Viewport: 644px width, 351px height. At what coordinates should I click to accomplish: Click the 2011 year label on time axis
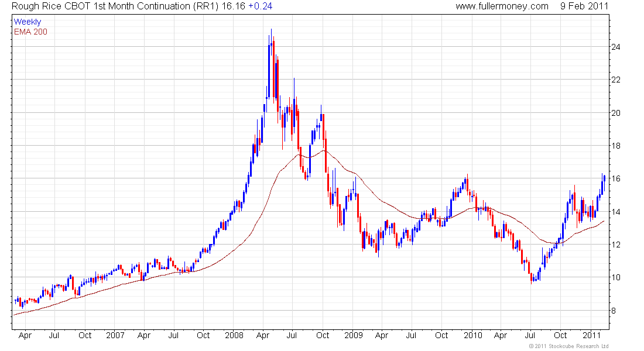(591, 335)
